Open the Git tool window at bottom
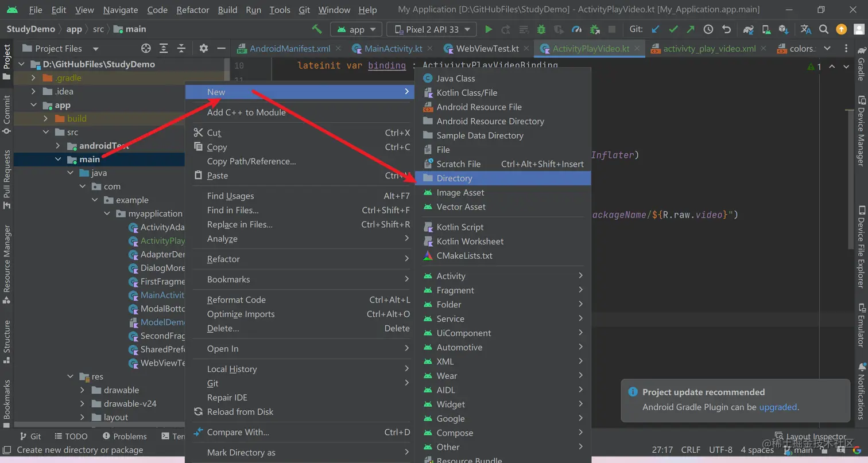Viewport: 868px width, 463px height. (x=30, y=436)
